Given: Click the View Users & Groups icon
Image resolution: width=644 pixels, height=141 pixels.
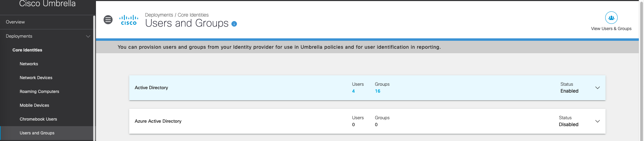Looking at the screenshot, I should point(611,18).
